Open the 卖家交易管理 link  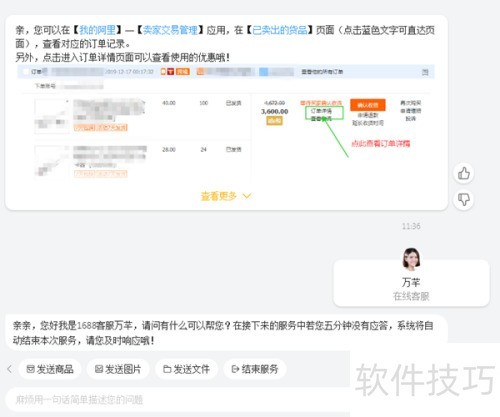tap(170, 30)
